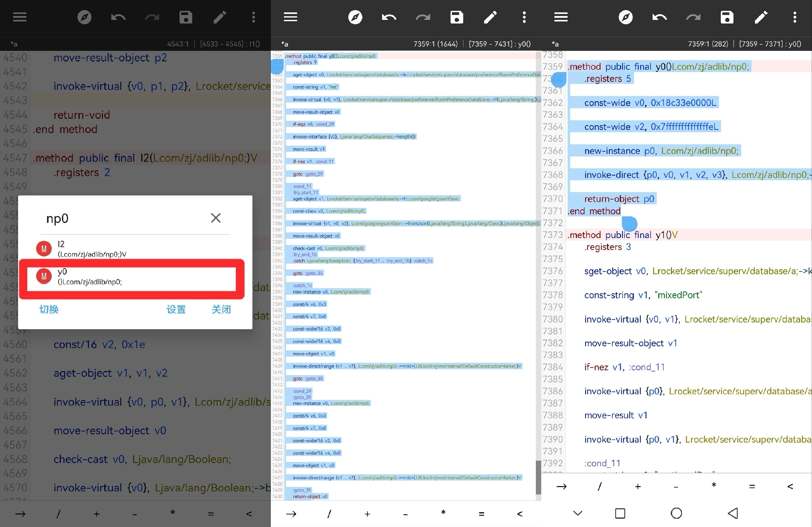This screenshot has width=812, height=527.
Task: Click 'if-nez v1, :cond_11' in right panel
Action: tap(624, 367)
